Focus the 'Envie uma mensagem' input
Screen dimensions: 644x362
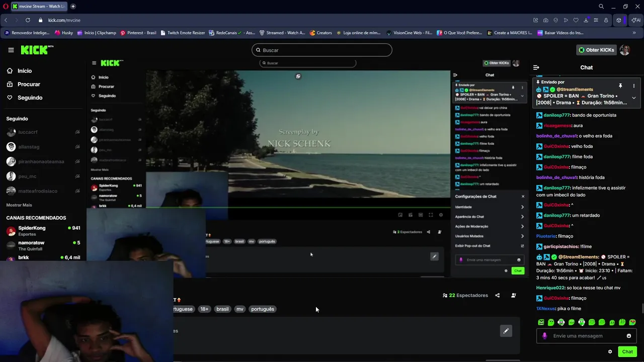[x=587, y=336]
